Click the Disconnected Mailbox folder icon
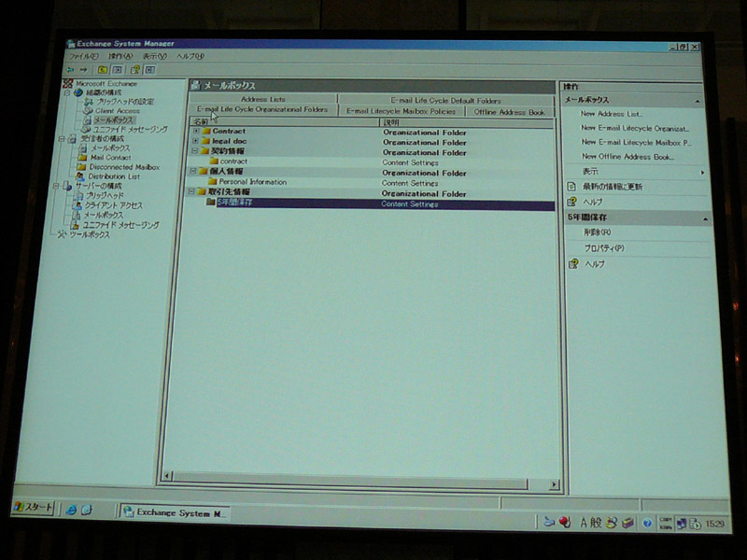Viewport: 747px width, 560px height. pos(81,167)
